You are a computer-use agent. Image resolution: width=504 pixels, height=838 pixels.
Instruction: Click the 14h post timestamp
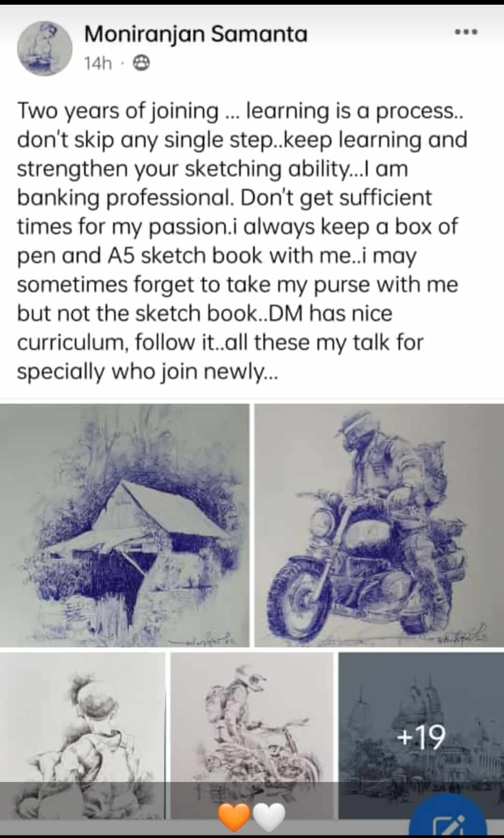[x=98, y=63]
